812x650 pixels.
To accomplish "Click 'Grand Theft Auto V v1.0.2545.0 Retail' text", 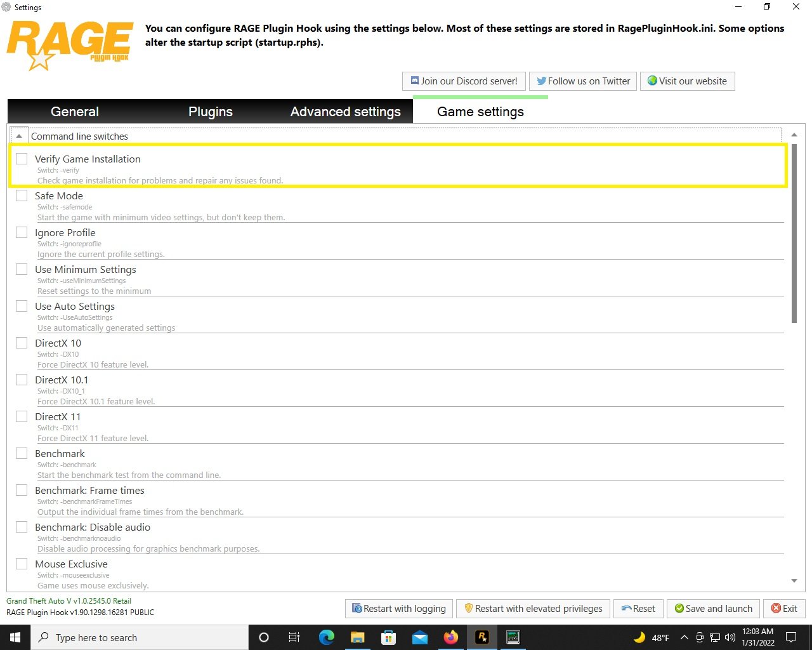I will (x=69, y=601).
